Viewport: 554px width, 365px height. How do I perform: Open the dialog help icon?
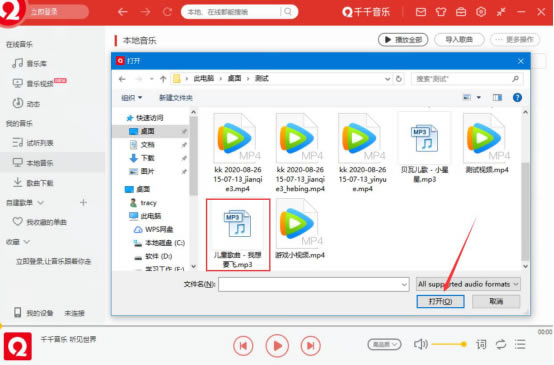coord(517,98)
